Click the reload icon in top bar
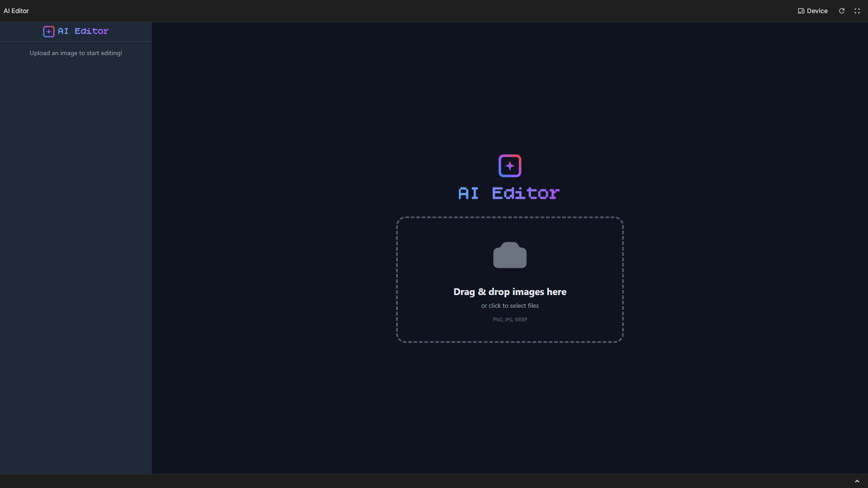868x488 pixels. pyautogui.click(x=842, y=11)
